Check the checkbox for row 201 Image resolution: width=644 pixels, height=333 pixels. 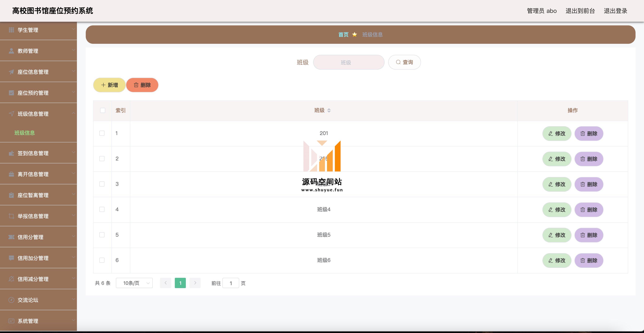[102, 133]
